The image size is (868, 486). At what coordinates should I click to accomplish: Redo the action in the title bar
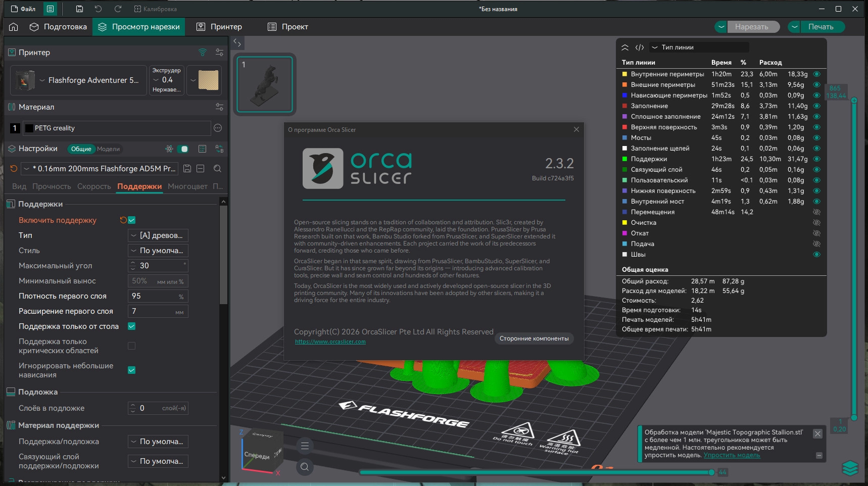click(x=118, y=9)
